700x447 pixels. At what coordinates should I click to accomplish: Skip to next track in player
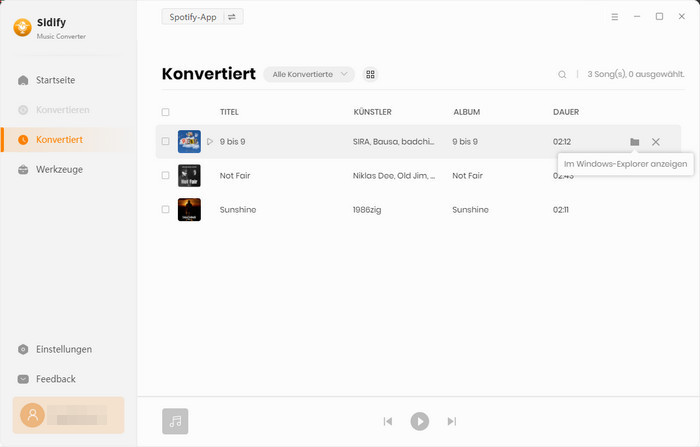click(x=451, y=421)
